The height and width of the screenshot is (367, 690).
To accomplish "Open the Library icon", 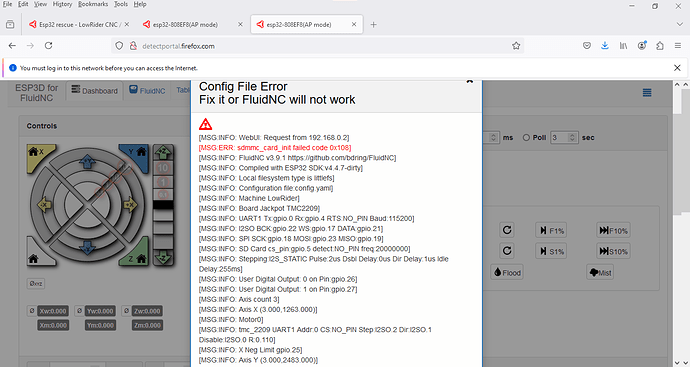I will click(623, 46).
